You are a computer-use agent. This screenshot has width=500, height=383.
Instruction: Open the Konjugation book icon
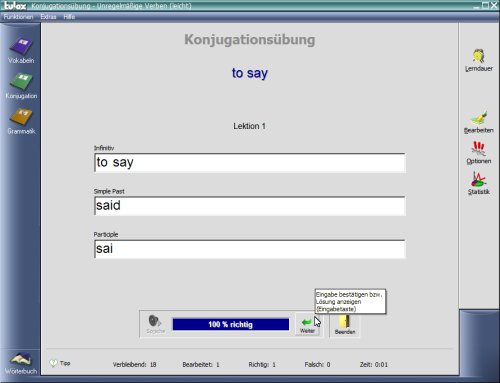point(21,86)
